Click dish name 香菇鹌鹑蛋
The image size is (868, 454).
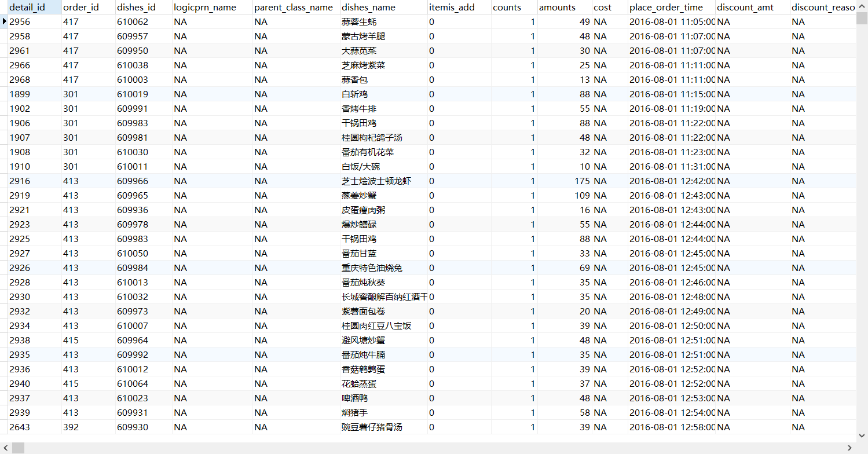pyautogui.click(x=363, y=369)
